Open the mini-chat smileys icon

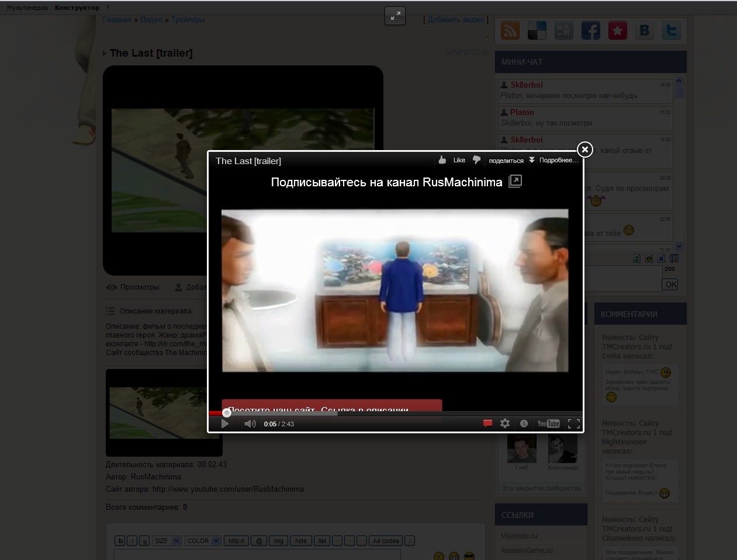(x=649, y=259)
